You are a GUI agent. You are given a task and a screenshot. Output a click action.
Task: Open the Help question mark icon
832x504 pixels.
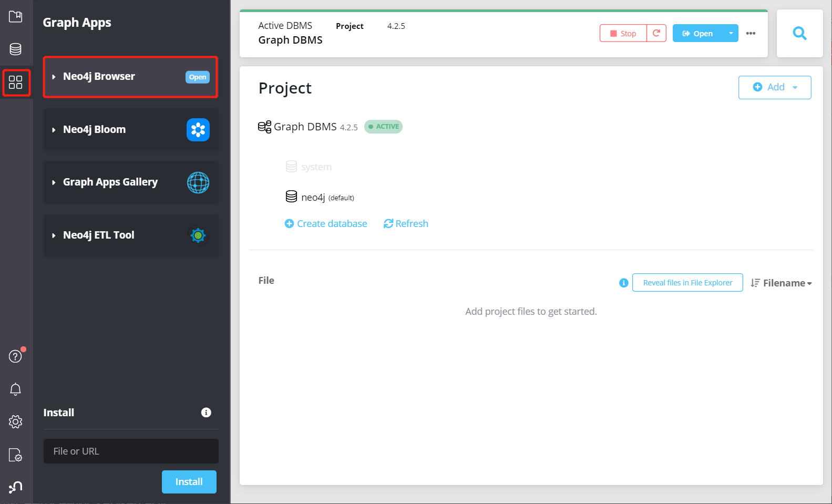pos(16,356)
